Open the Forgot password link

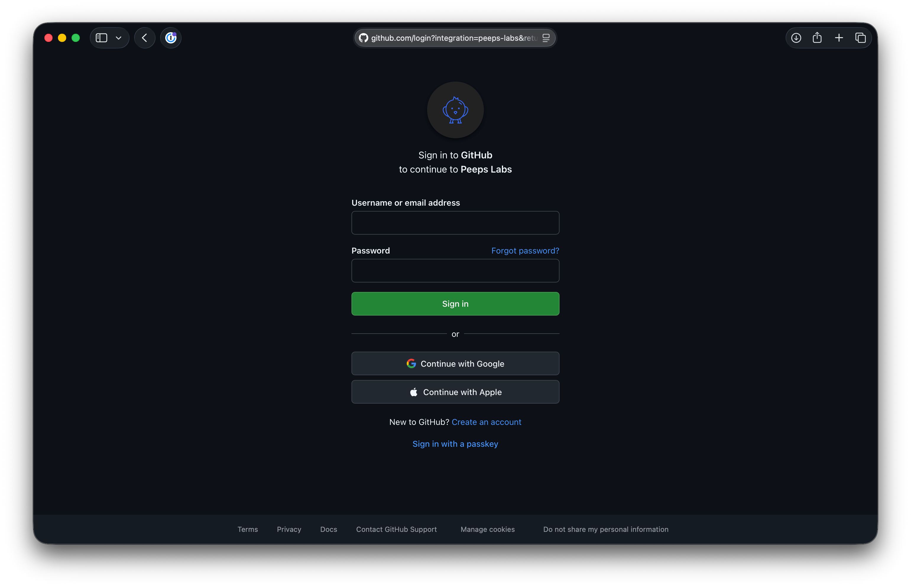pyautogui.click(x=525, y=251)
